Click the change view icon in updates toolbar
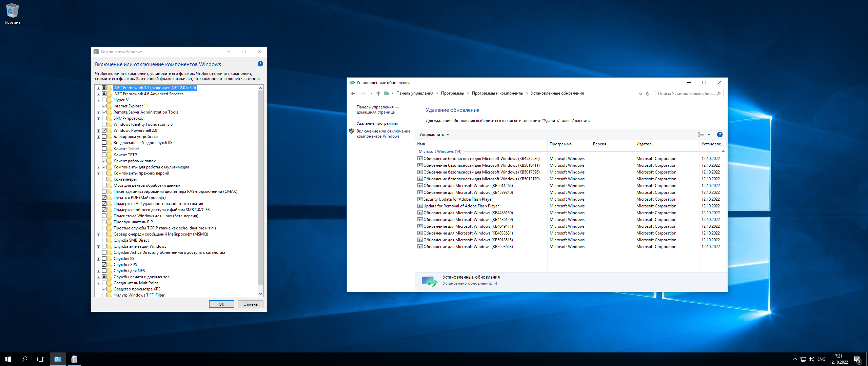 pyautogui.click(x=701, y=135)
